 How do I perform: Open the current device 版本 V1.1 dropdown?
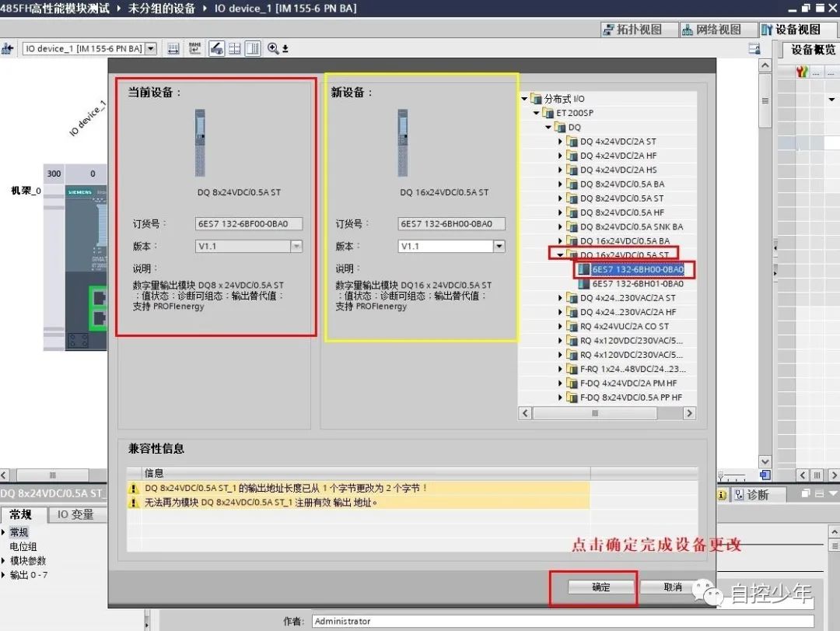pos(296,246)
